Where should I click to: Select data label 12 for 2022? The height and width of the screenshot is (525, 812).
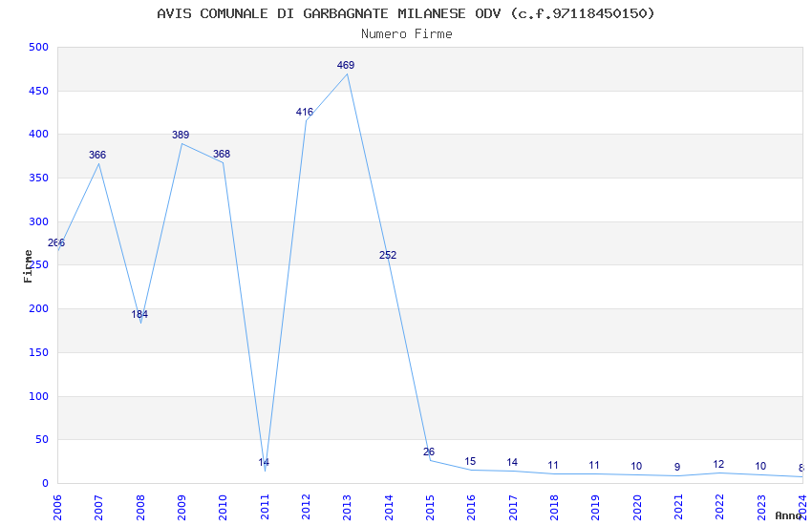point(718,464)
